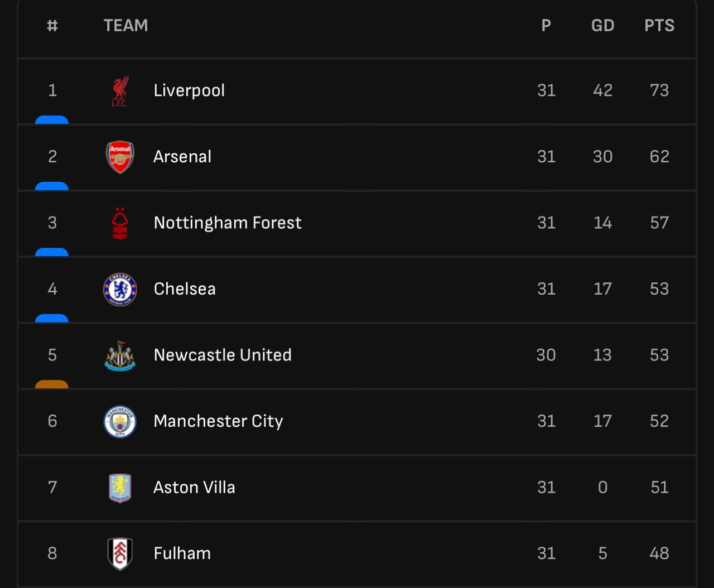
Task: Click the Fulham club crest
Action: click(120, 553)
